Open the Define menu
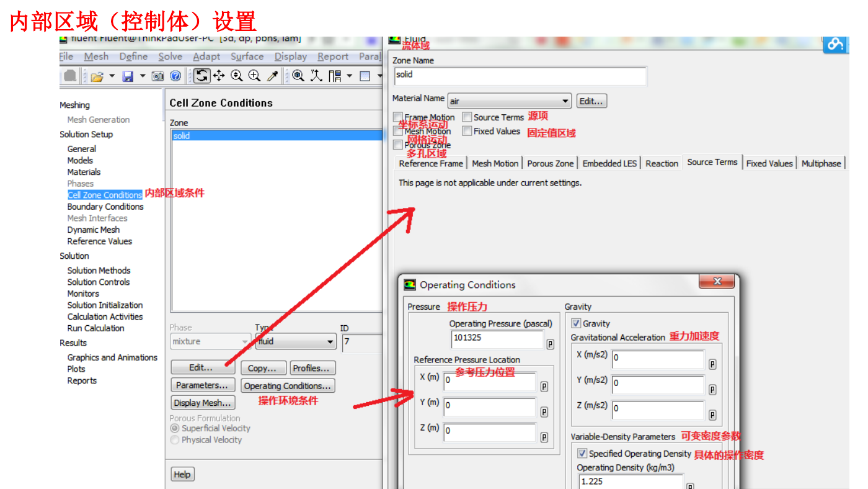This screenshot has width=868, height=489. 133,56
